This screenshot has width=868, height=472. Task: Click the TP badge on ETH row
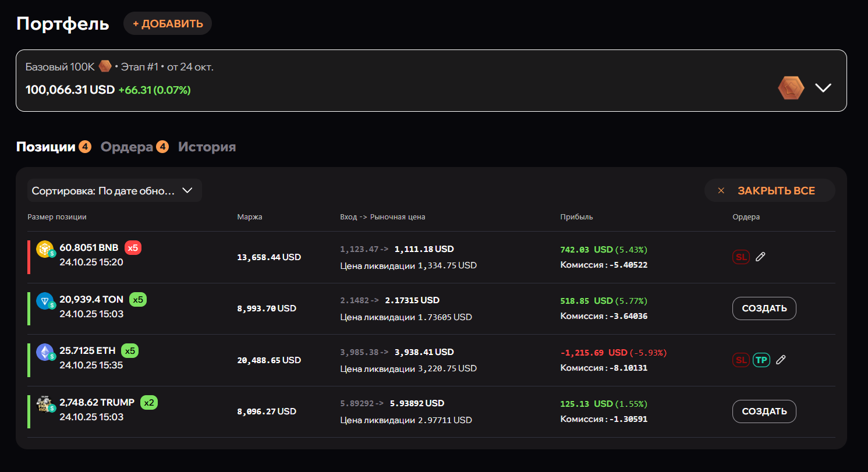(x=761, y=360)
